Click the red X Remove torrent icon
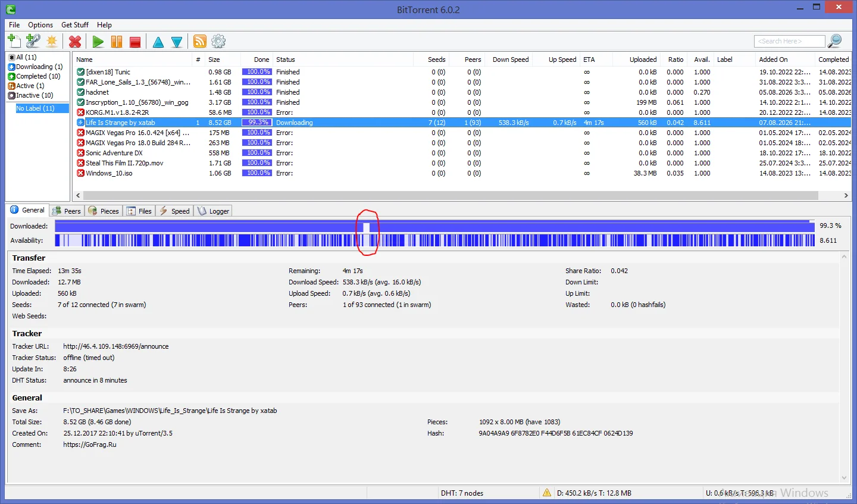The height and width of the screenshot is (504, 857). (x=75, y=42)
